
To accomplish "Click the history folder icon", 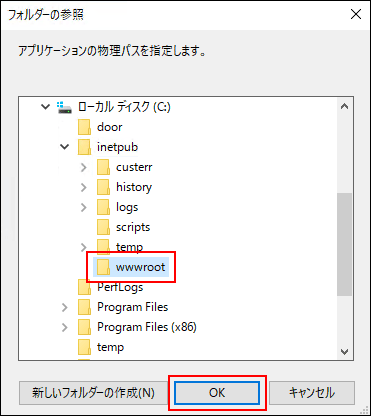I will coord(104,187).
